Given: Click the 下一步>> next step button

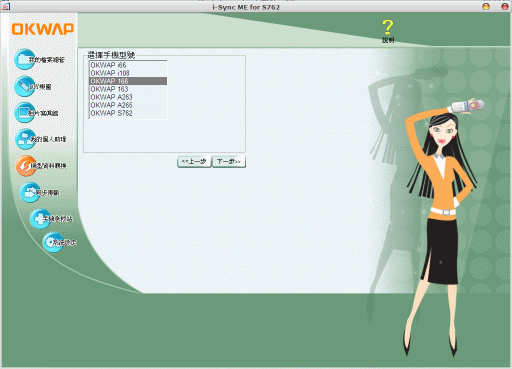Looking at the screenshot, I should 229,162.
